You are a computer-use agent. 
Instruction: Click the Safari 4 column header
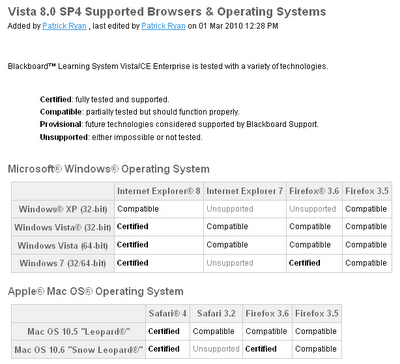click(168, 314)
